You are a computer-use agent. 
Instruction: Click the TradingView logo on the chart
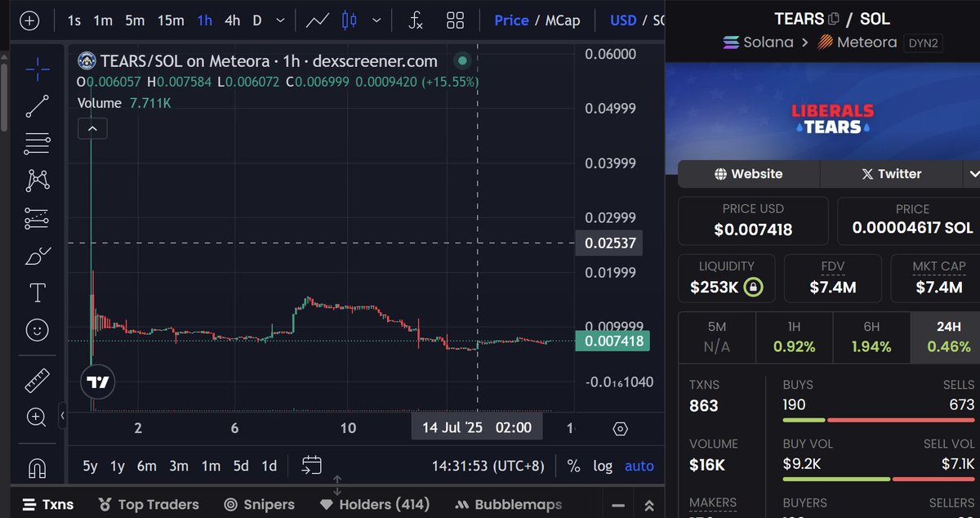[x=97, y=382]
